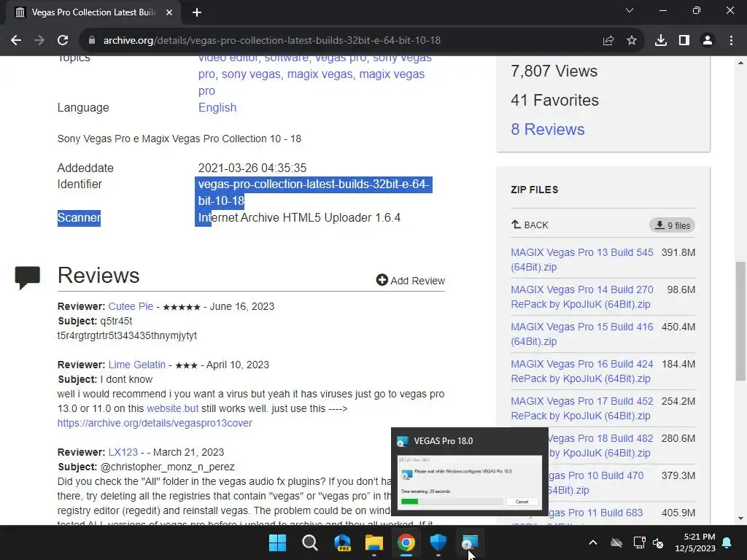Open the notifications bell icon
The image size is (747, 560).
pyautogui.click(x=727, y=542)
